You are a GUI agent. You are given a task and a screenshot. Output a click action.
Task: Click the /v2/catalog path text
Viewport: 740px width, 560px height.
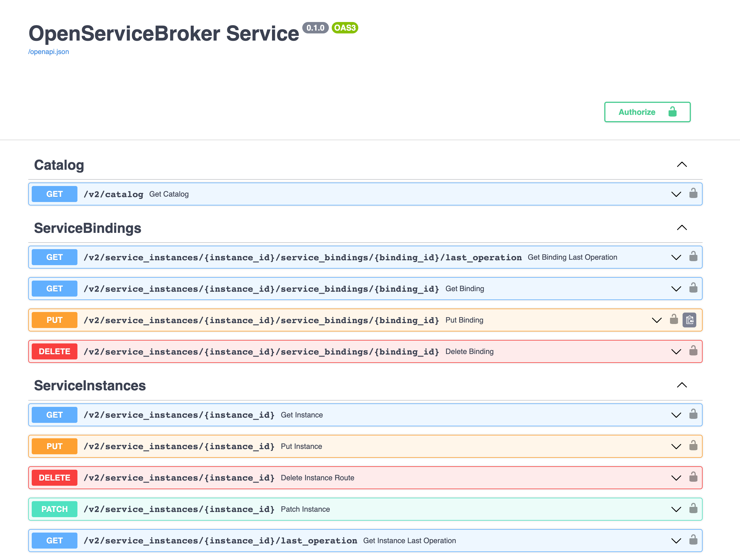113,194
